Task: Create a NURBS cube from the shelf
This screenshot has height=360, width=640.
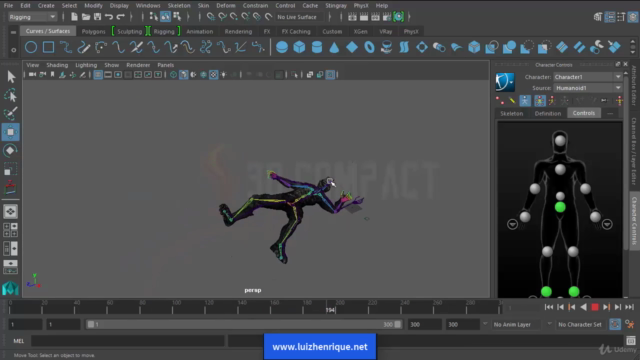Action: point(299,47)
